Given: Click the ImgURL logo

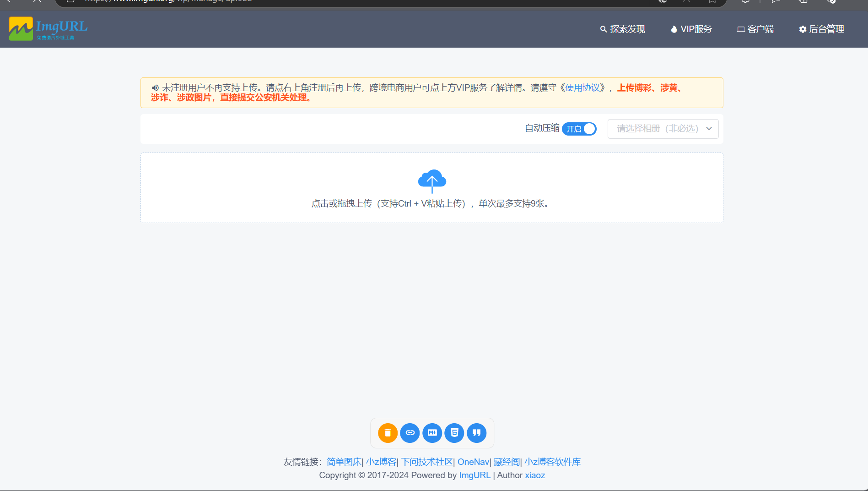Looking at the screenshot, I should [48, 28].
